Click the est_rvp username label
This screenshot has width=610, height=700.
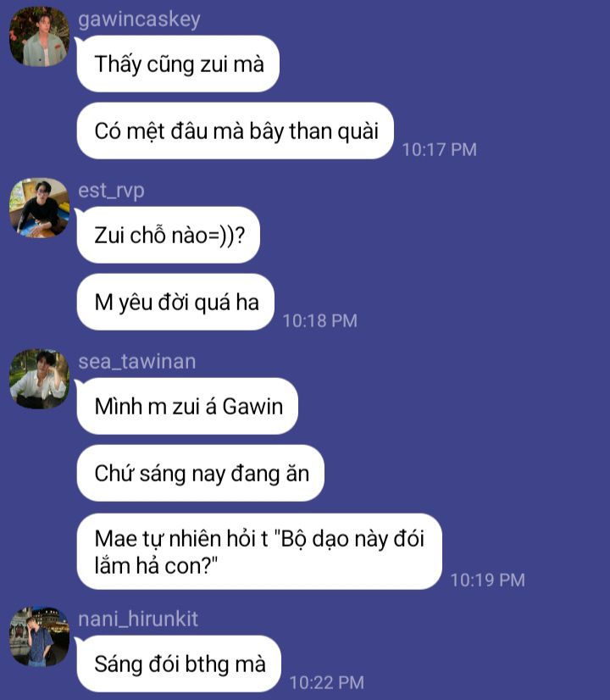tap(111, 191)
